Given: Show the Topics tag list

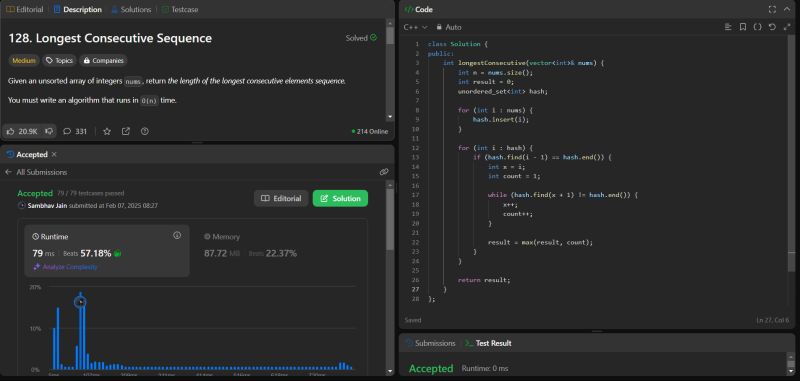Looking at the screenshot, I should 59,61.
